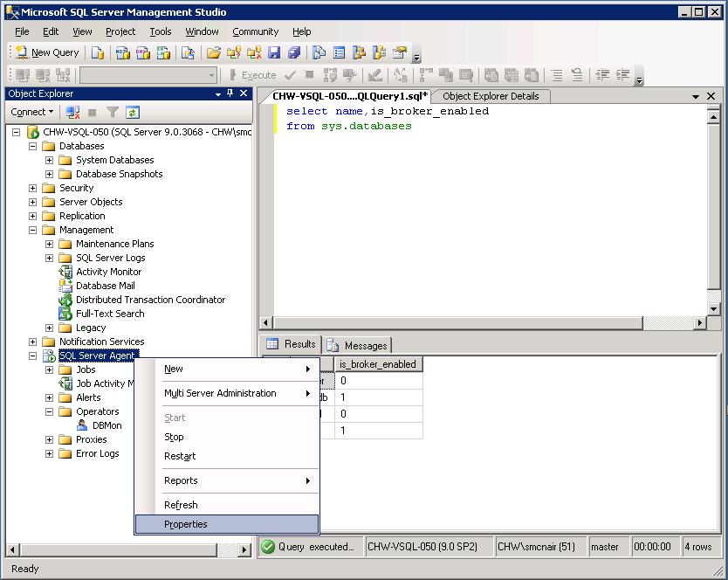
Task: Switch to the Results tab
Action: point(291,344)
